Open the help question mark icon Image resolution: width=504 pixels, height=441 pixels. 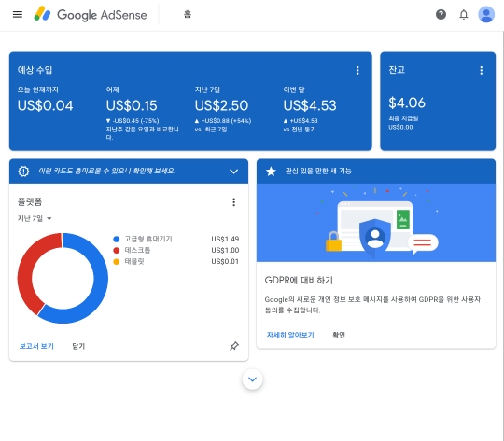click(x=441, y=15)
